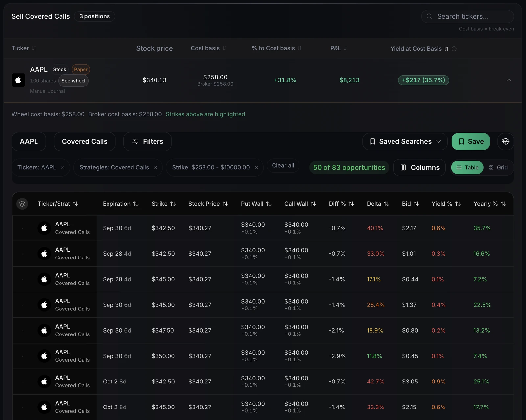Sort table by Yearly %
This screenshot has width=526, height=420.
point(490,204)
